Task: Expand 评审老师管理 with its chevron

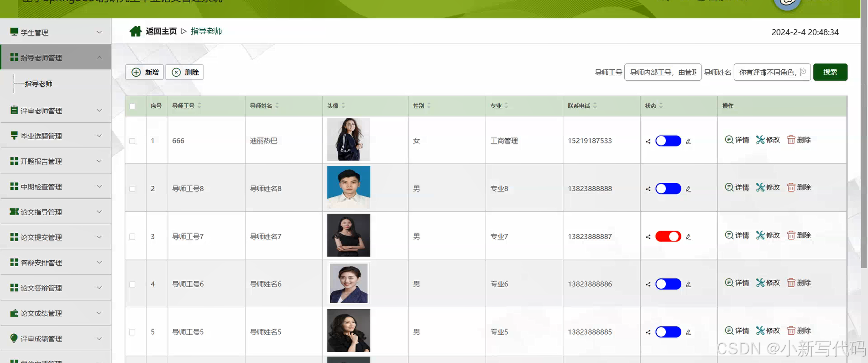Action: pyautogui.click(x=99, y=110)
